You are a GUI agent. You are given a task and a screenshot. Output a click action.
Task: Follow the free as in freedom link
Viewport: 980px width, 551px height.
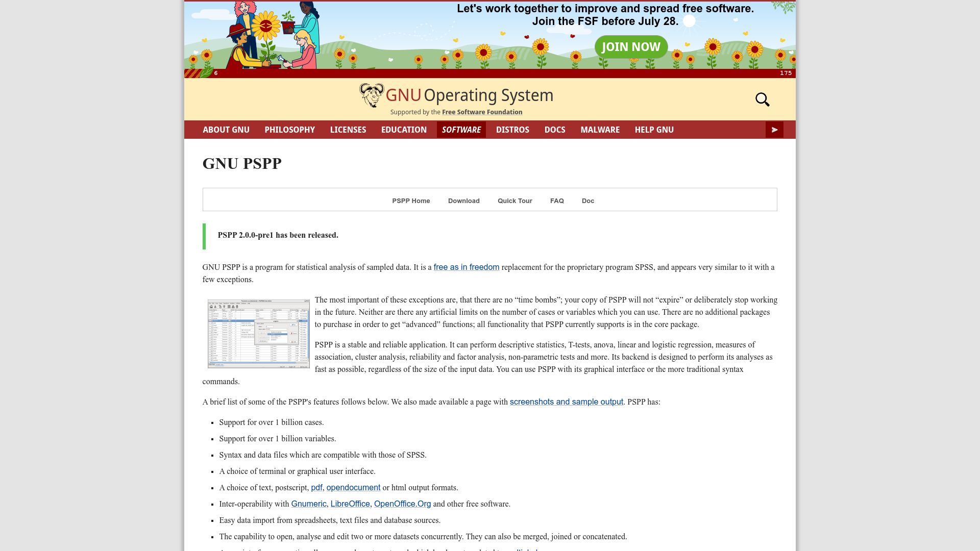466,267
